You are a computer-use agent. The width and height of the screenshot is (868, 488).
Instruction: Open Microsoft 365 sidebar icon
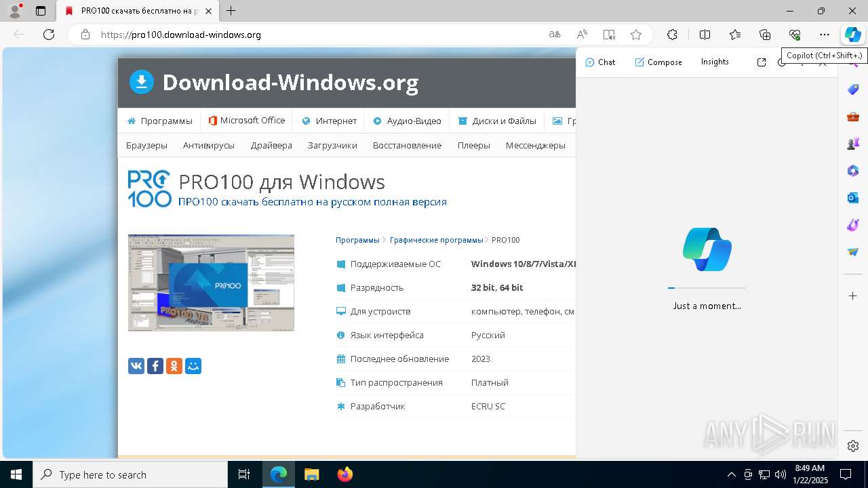pyautogui.click(x=853, y=171)
